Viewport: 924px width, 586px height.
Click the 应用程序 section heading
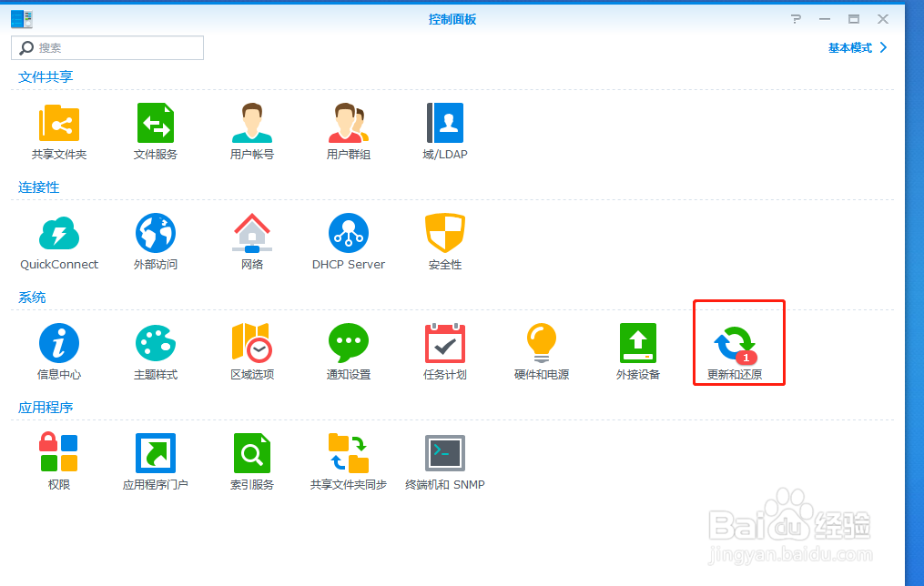tap(46, 408)
